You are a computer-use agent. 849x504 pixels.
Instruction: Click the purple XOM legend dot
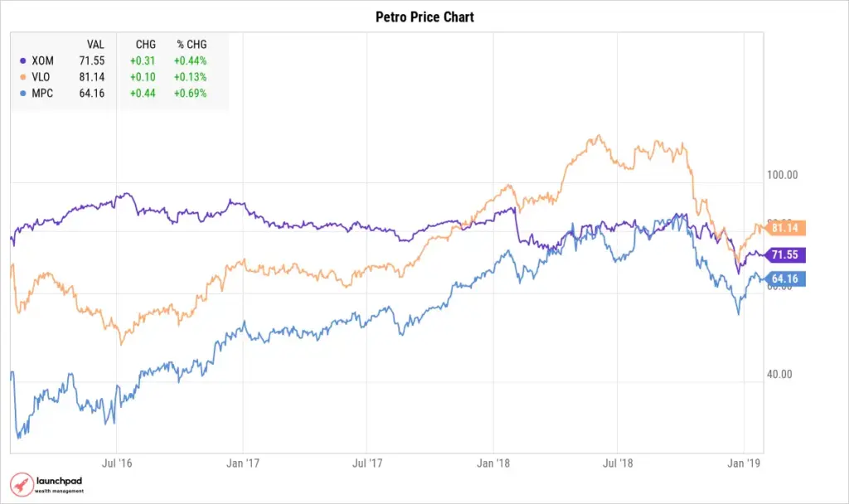tap(21, 61)
